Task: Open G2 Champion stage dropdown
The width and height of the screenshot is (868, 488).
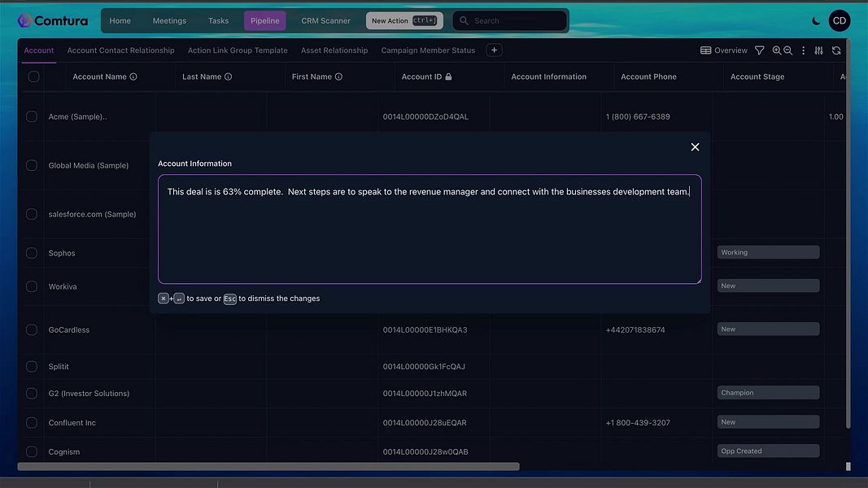Action: (x=769, y=393)
